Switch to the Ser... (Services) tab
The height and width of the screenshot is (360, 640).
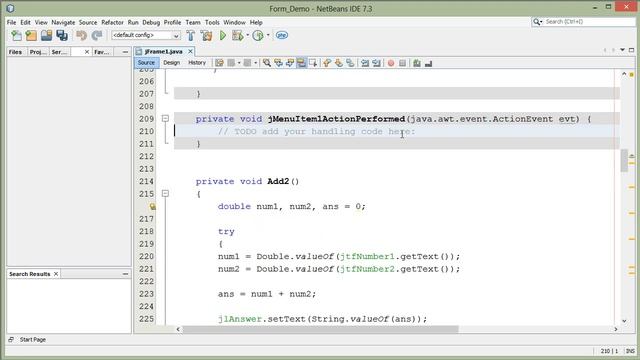[59, 52]
